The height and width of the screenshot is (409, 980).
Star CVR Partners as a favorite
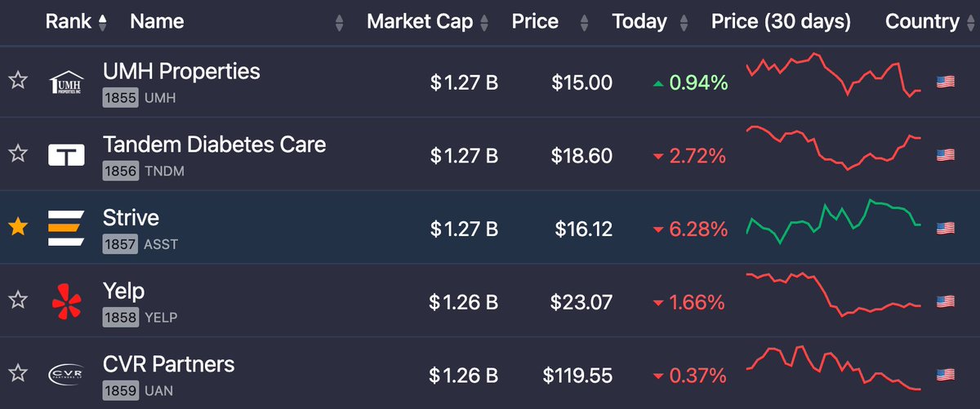[18, 374]
